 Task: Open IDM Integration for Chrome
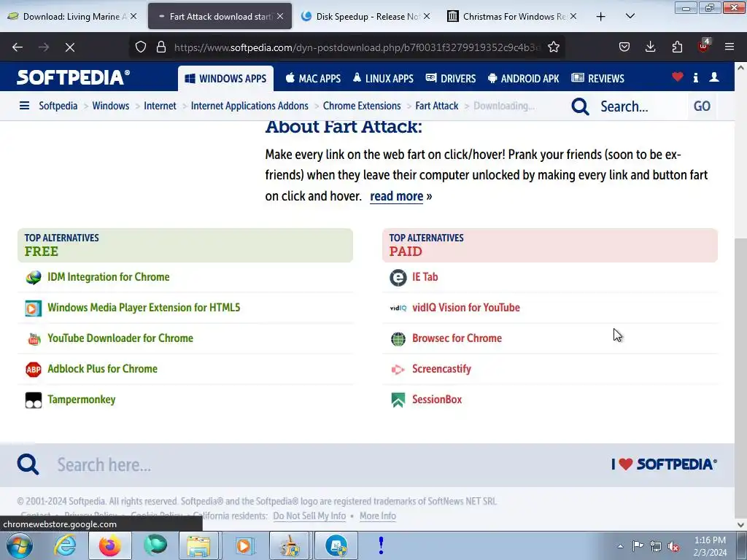109,277
